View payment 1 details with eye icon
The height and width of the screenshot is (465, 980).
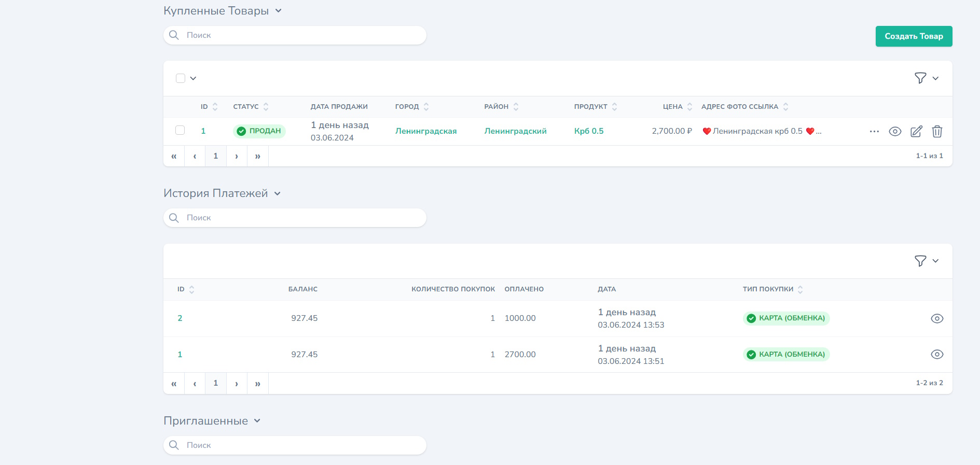pos(936,355)
